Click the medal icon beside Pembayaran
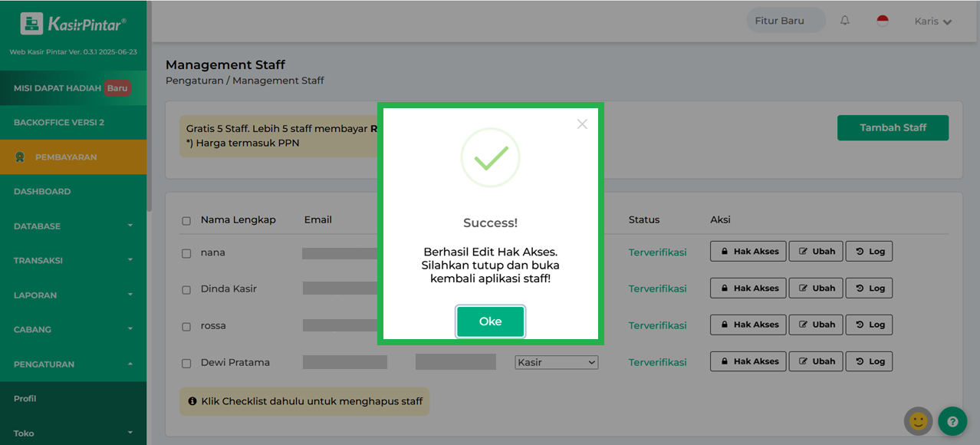This screenshot has height=445, width=980. pyautogui.click(x=20, y=157)
